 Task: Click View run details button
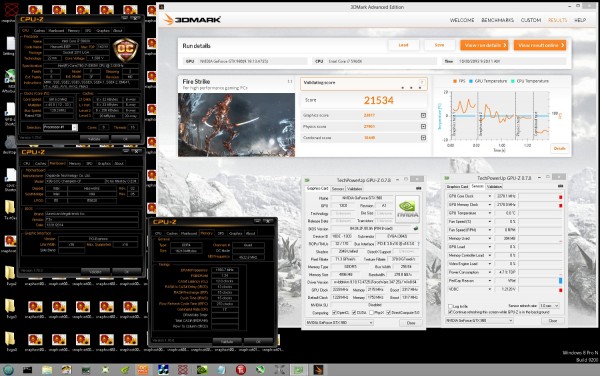[x=484, y=45]
